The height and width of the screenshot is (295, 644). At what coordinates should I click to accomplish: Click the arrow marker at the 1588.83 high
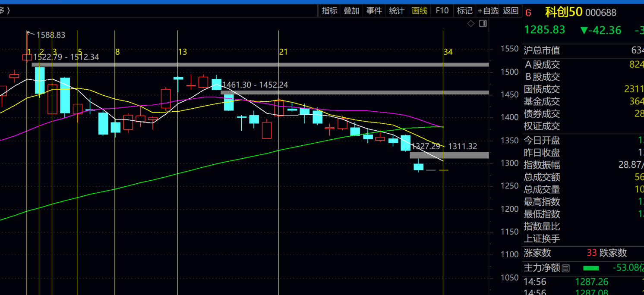(30, 33)
